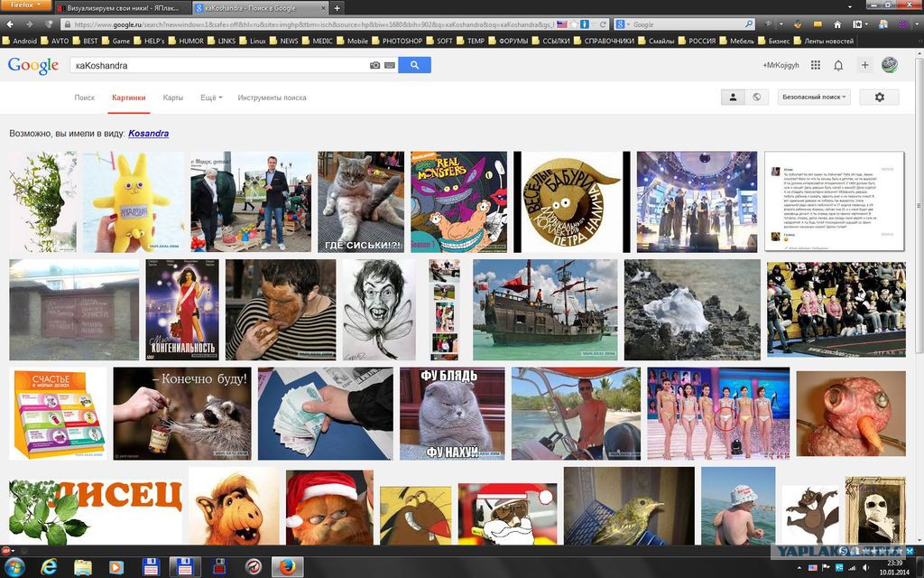The width and height of the screenshot is (924, 578).
Task: Open the HUMOR bookmarks folder
Action: click(x=186, y=41)
